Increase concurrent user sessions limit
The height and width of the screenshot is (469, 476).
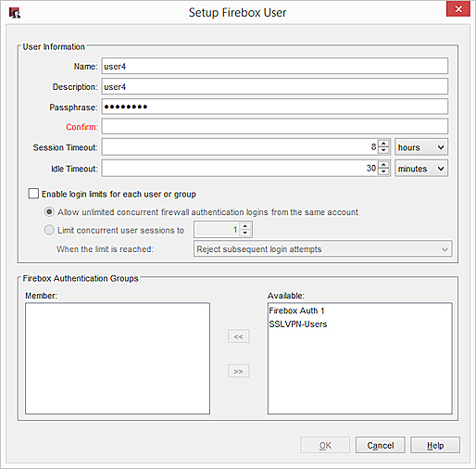pyautogui.click(x=245, y=226)
